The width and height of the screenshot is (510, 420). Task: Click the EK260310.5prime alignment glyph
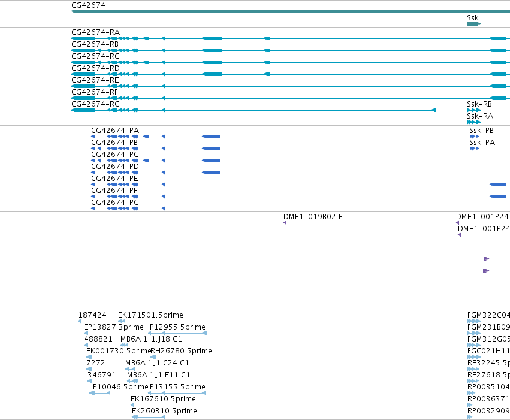[148, 418]
